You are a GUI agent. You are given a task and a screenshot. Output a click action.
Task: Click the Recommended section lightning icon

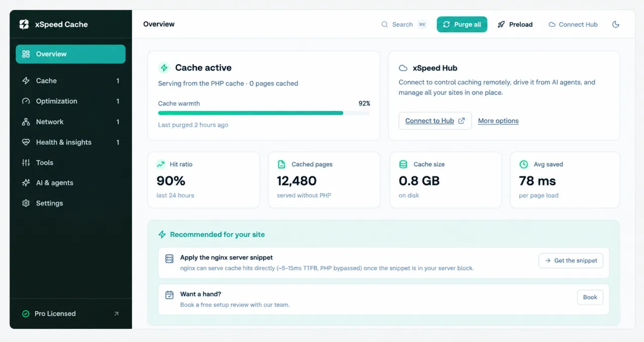click(x=162, y=234)
